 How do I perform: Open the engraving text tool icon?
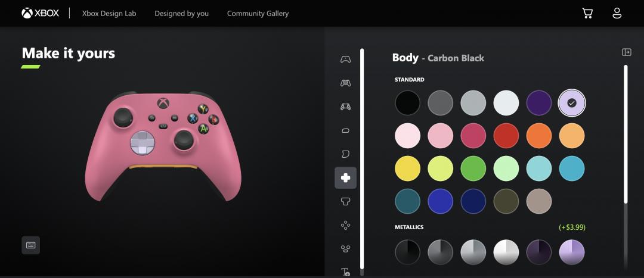345,271
